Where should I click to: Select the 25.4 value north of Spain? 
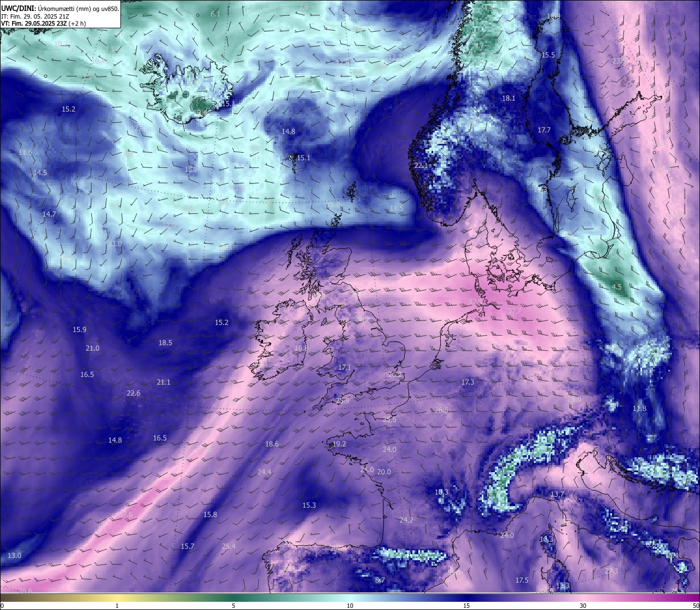point(229,546)
